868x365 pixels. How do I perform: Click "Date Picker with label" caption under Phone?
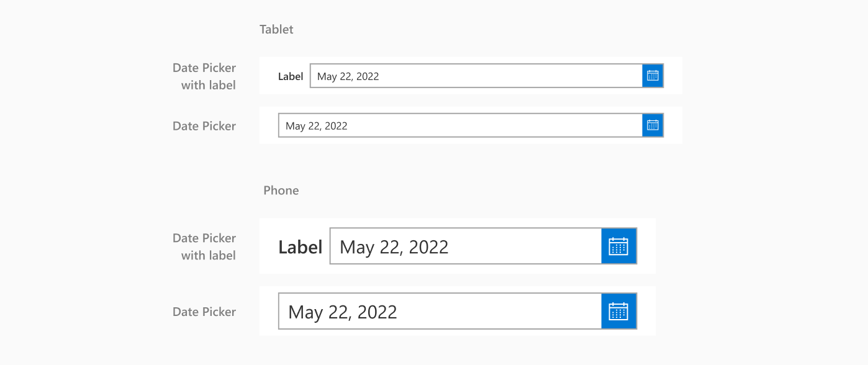(205, 246)
